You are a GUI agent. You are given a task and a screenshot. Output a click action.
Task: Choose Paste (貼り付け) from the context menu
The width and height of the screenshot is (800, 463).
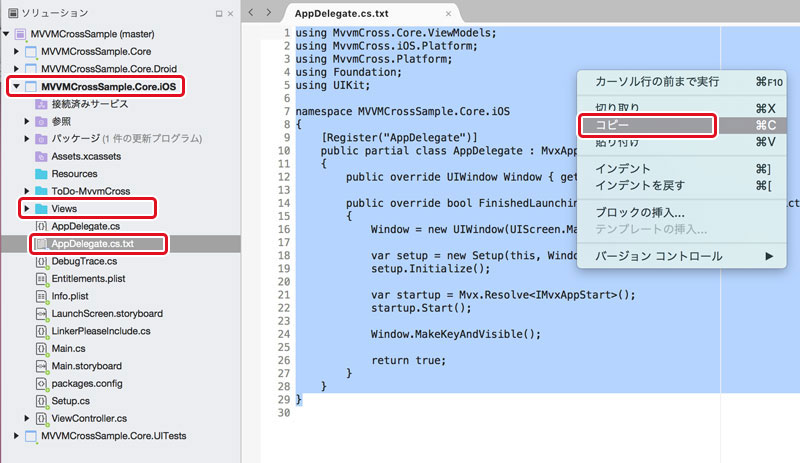(x=682, y=142)
